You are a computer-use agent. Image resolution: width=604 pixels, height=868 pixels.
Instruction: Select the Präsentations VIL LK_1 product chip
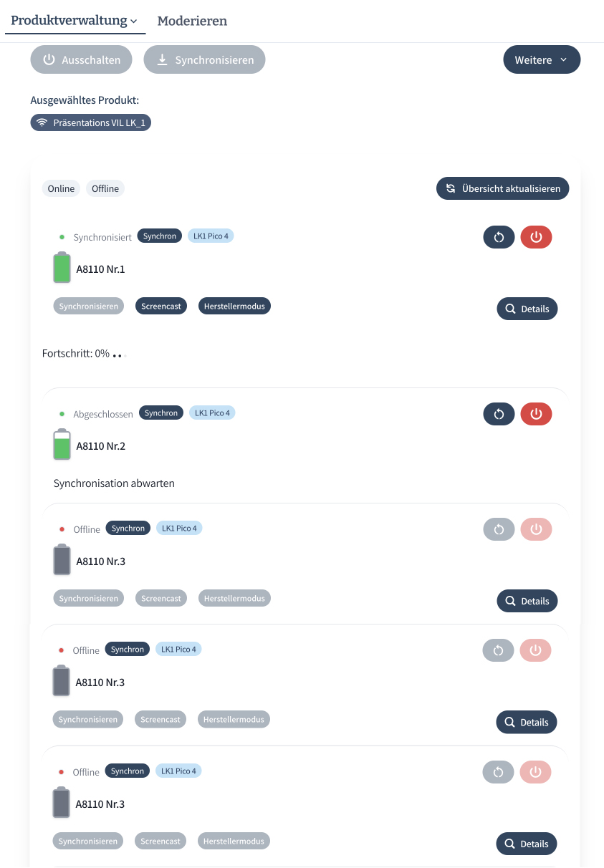point(91,122)
